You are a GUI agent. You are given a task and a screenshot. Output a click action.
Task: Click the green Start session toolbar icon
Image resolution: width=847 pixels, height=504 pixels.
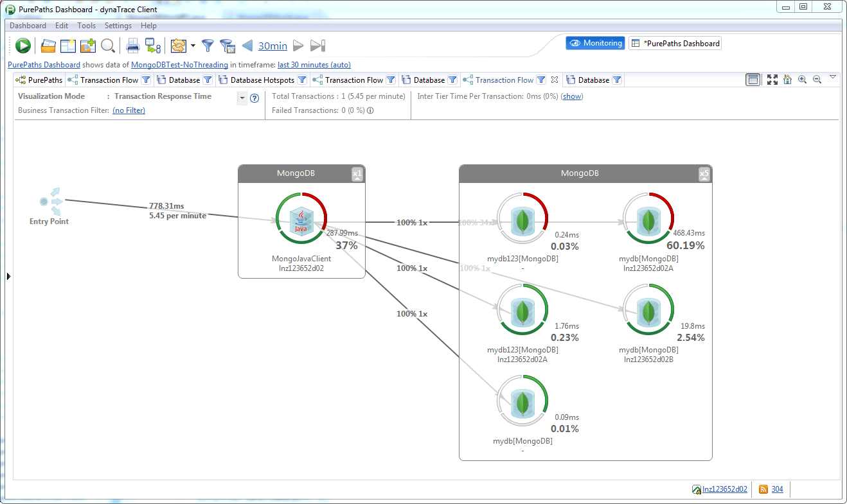(x=23, y=46)
